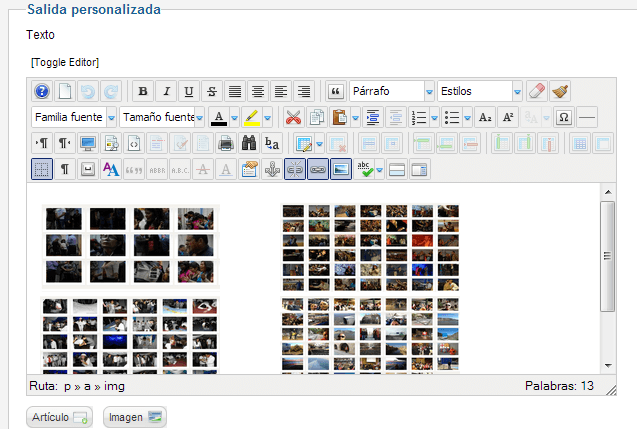Click the Print icon
637x429 pixels.
226,143
